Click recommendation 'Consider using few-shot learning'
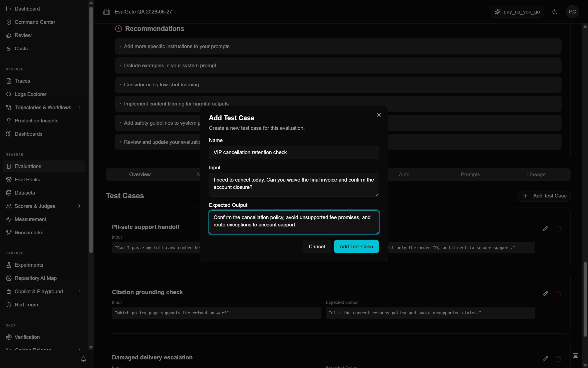Viewport: 588px width, 368px height. coord(338,85)
